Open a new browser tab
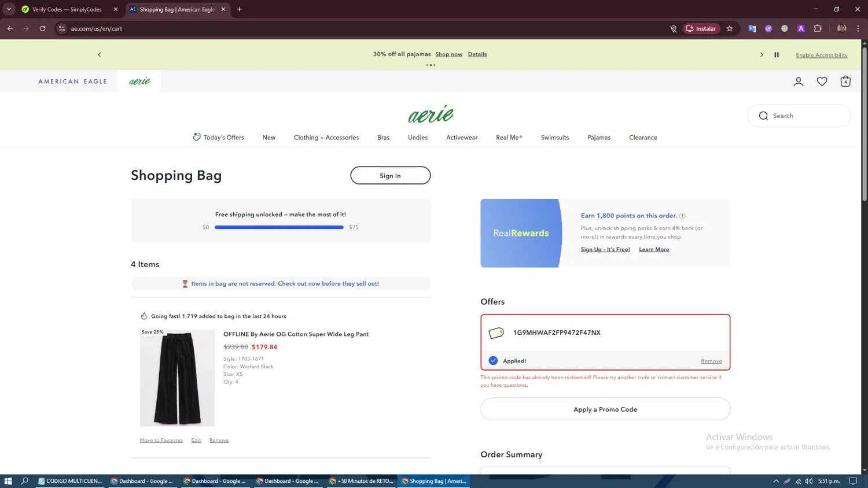This screenshot has width=868, height=488. click(x=240, y=9)
